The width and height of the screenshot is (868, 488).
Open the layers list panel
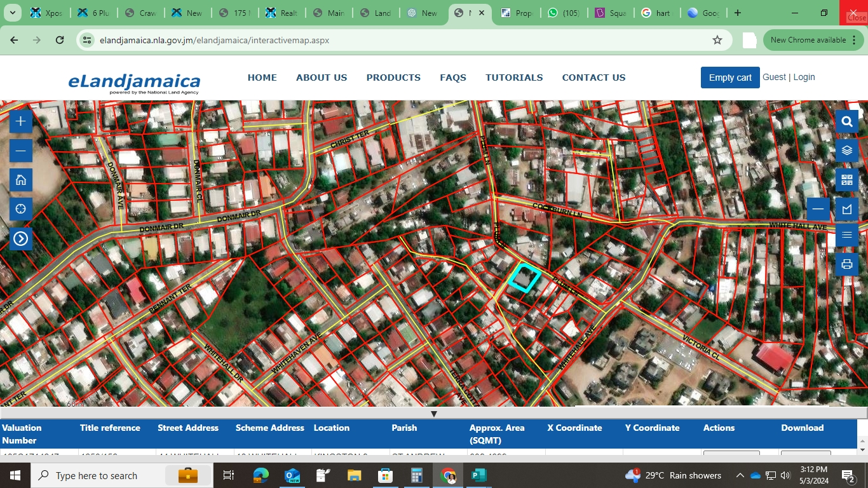click(846, 150)
